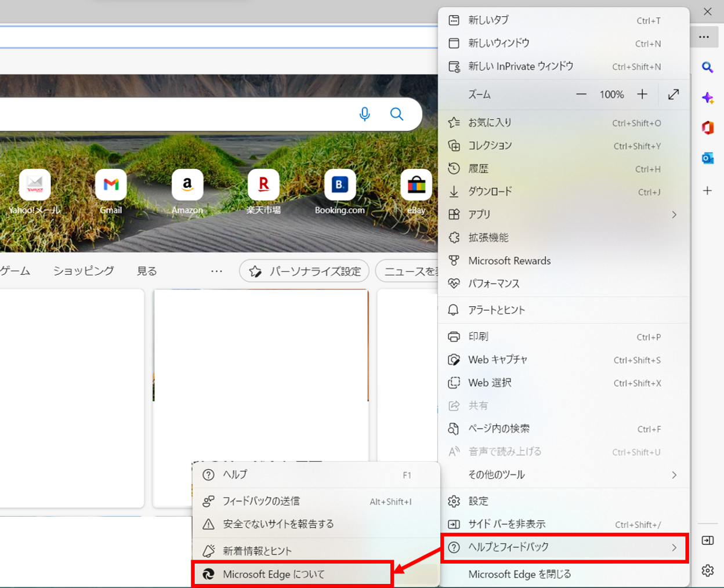Open アラートとヒント from the menu
724x588 pixels.
tap(564, 310)
